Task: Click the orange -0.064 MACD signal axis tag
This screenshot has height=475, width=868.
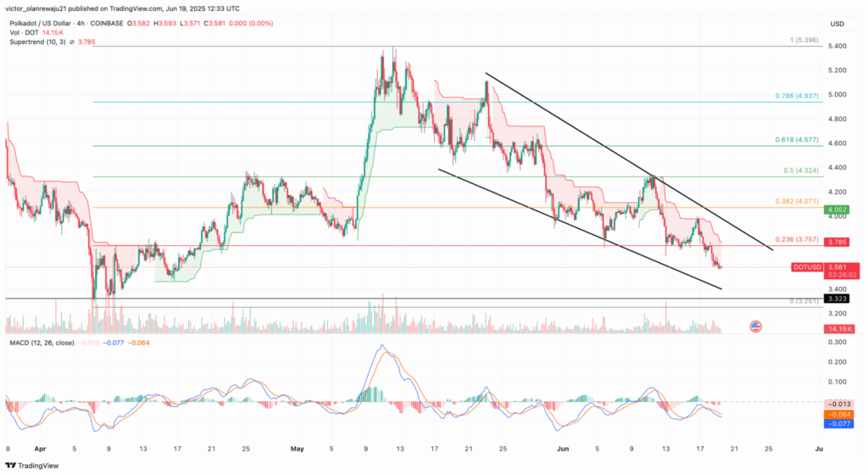Action: [x=839, y=415]
